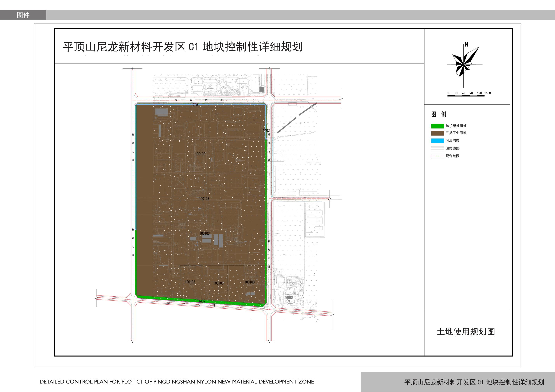This screenshot has height=392, width=555.
Task: Click the 河流沟渠 legend label
Action: pyautogui.click(x=453, y=140)
